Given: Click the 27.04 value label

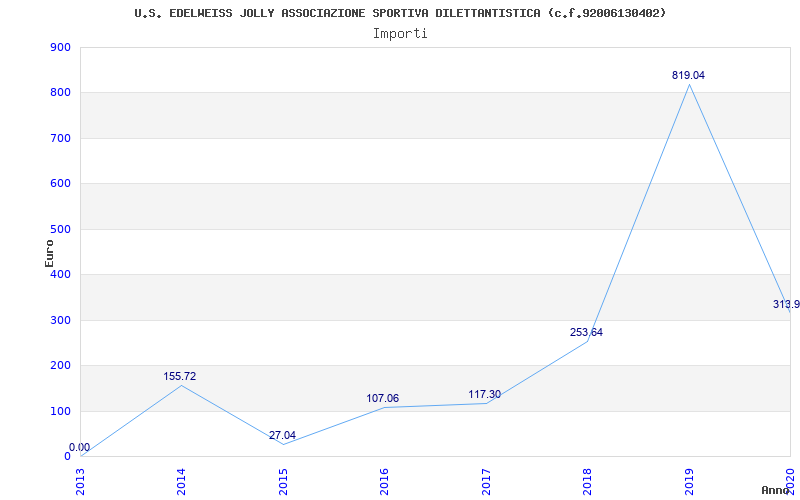Looking at the screenshot, I should point(282,435).
